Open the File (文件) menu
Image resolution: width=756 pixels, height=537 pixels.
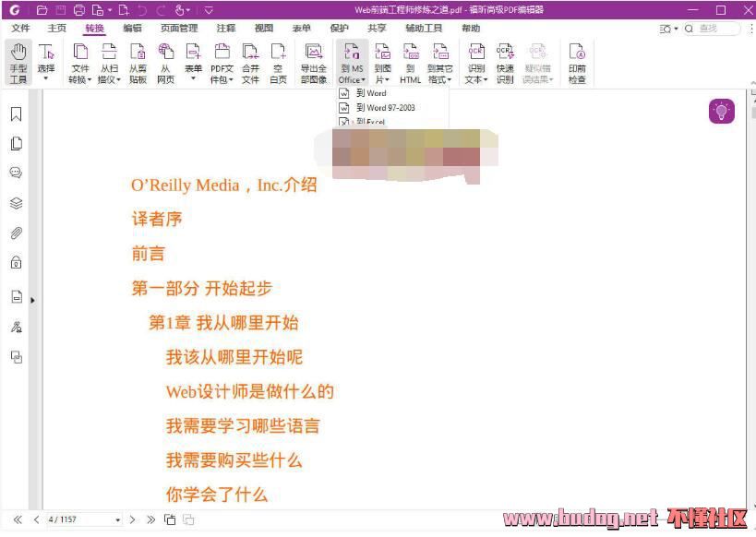click(20, 29)
